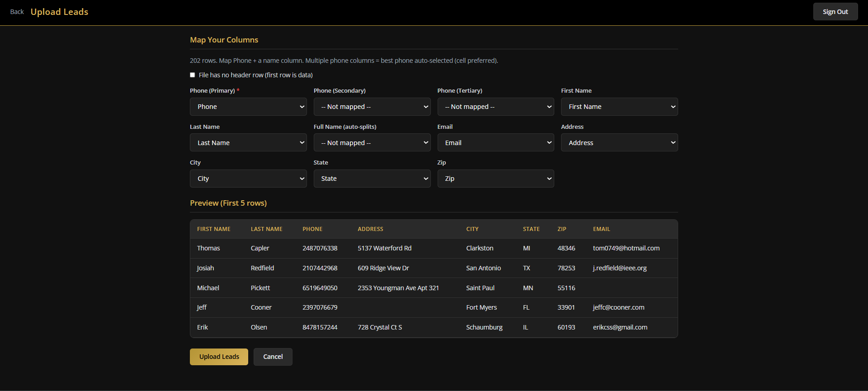Image resolution: width=868 pixels, height=391 pixels.
Task: Click address '728 Crystal Ct S'
Action: tap(380, 327)
